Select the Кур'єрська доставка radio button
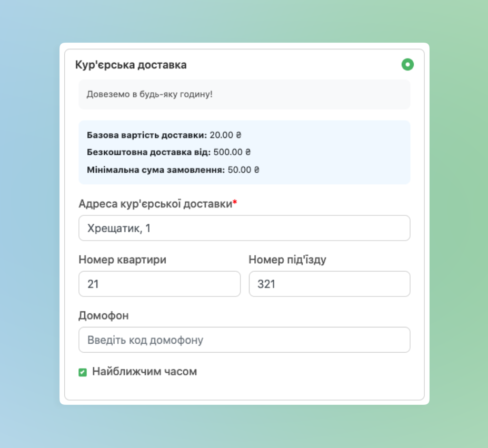Viewport: 488px width, 448px height. pyautogui.click(x=407, y=65)
